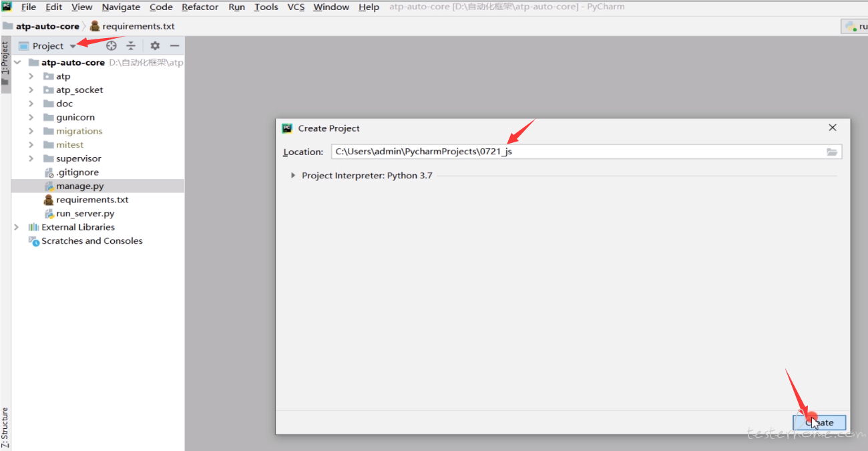The image size is (868, 451).
Task: Select the atp_socket folder icon
Action: [x=48, y=90]
